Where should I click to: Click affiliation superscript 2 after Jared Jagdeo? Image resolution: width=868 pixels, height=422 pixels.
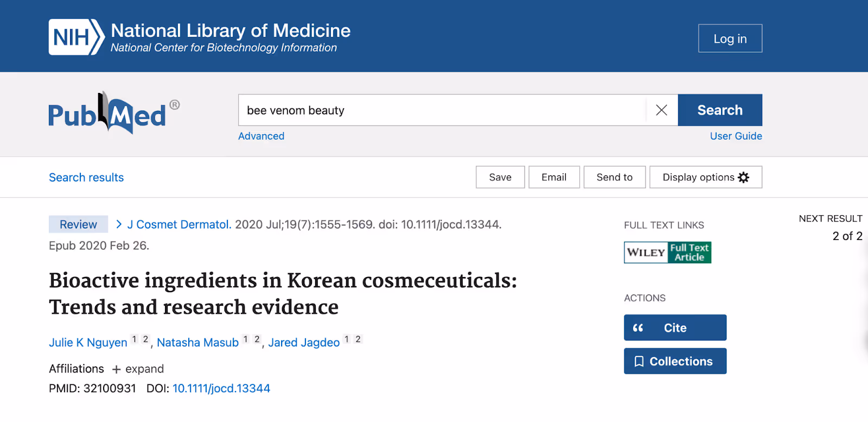tap(358, 339)
